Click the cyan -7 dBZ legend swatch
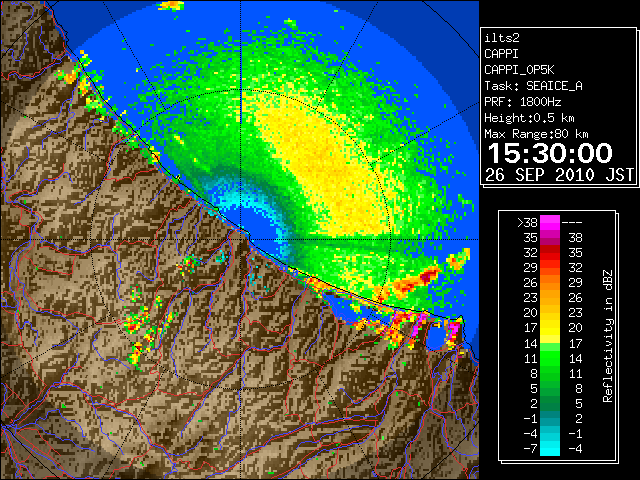The width and height of the screenshot is (640, 480). (x=550, y=448)
